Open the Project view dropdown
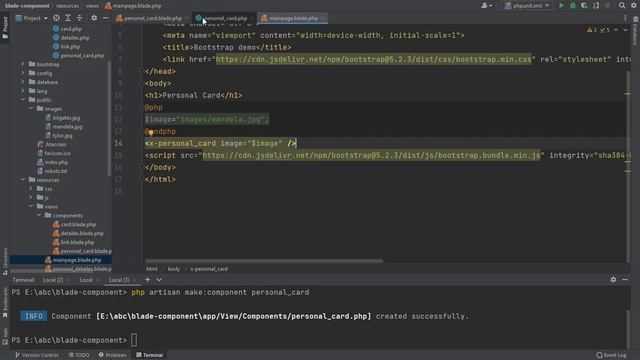The image size is (640, 360). 31,18
